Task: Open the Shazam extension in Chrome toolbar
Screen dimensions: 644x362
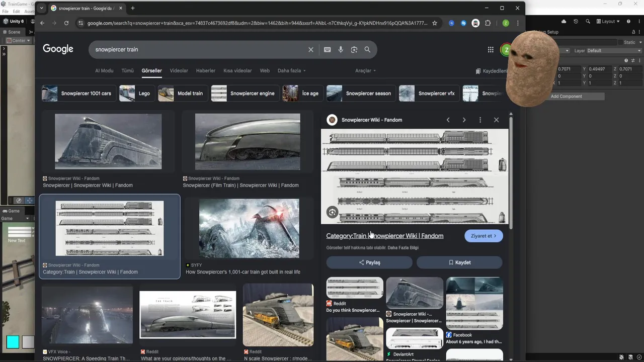Action: (463, 23)
